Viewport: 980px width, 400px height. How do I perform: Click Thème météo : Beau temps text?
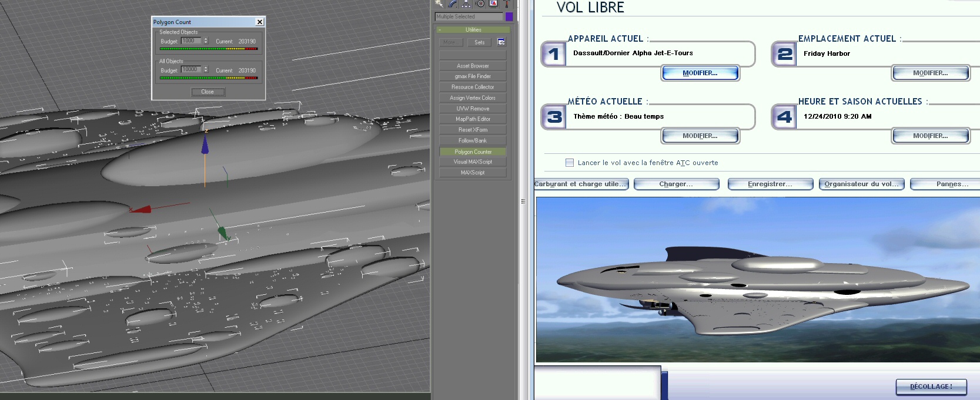[618, 116]
